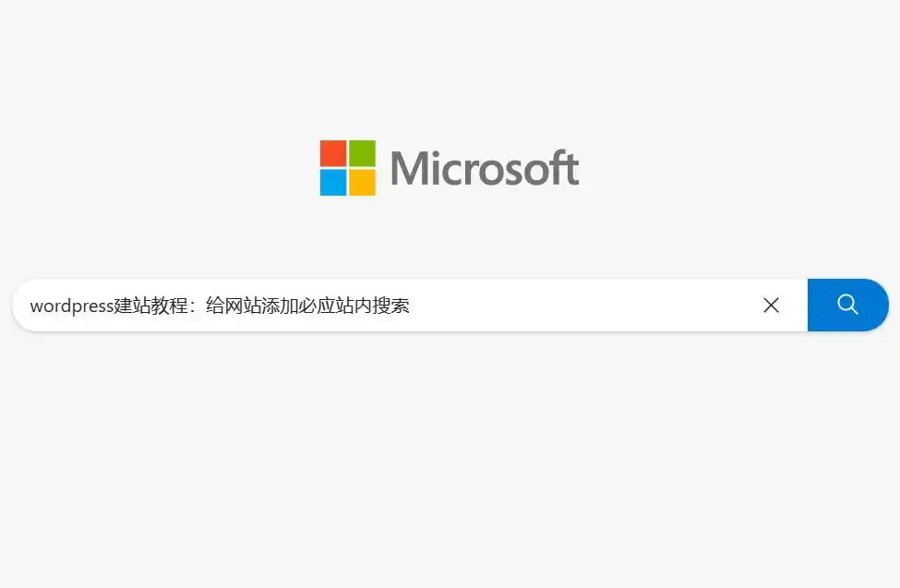The height and width of the screenshot is (588, 900).
Task: Click the "站内搜索" characters ending the query
Action: [373, 306]
